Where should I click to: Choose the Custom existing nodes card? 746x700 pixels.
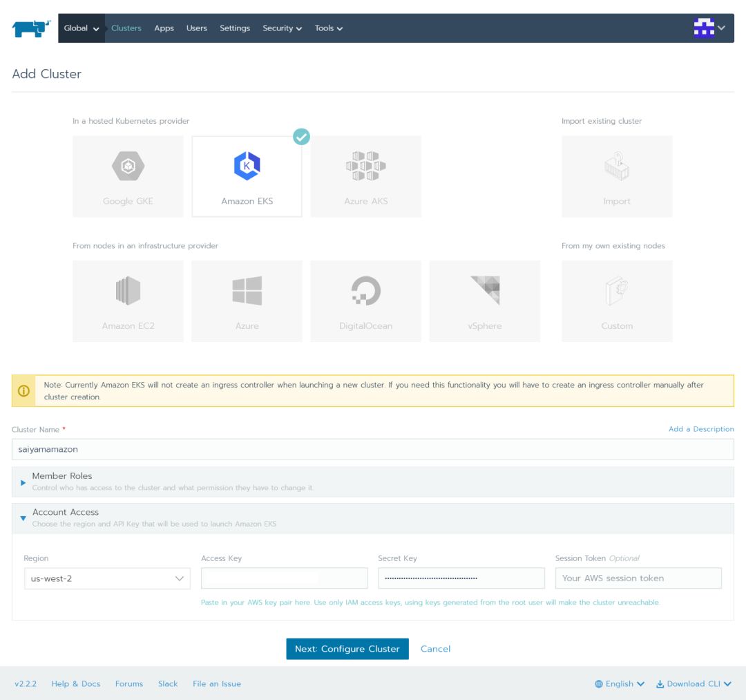pyautogui.click(x=617, y=301)
